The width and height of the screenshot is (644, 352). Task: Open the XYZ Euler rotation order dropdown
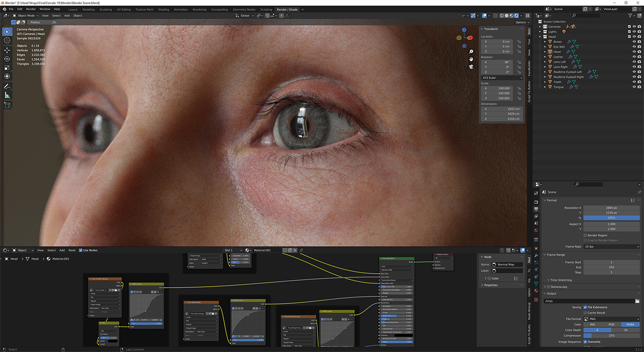[x=502, y=78]
